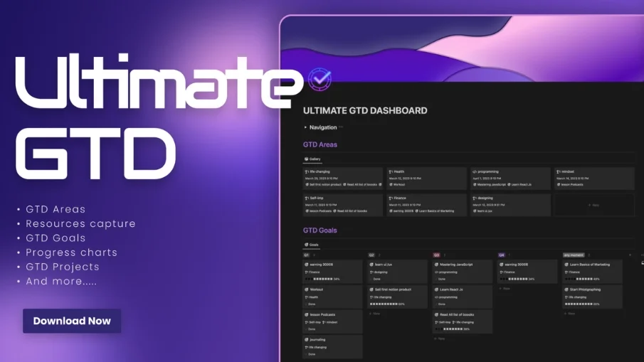Click the ULTIMATE GTD DASHBOARD page title
644x362 pixels.
tap(365, 110)
